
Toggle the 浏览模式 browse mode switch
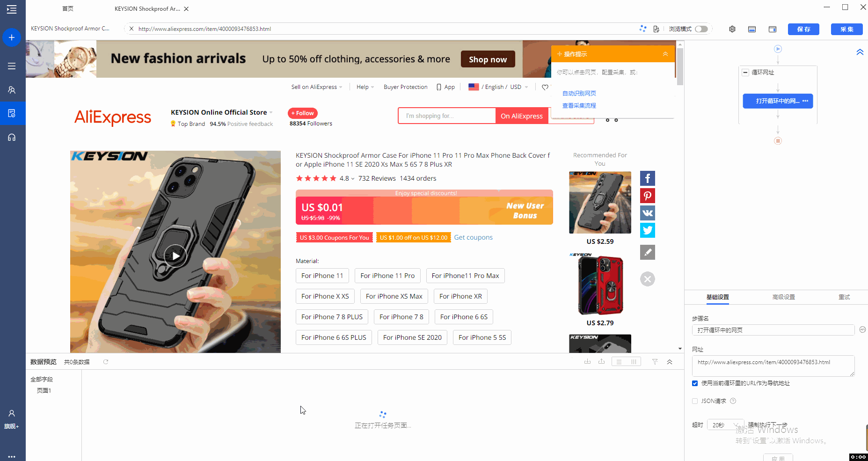pyautogui.click(x=701, y=29)
